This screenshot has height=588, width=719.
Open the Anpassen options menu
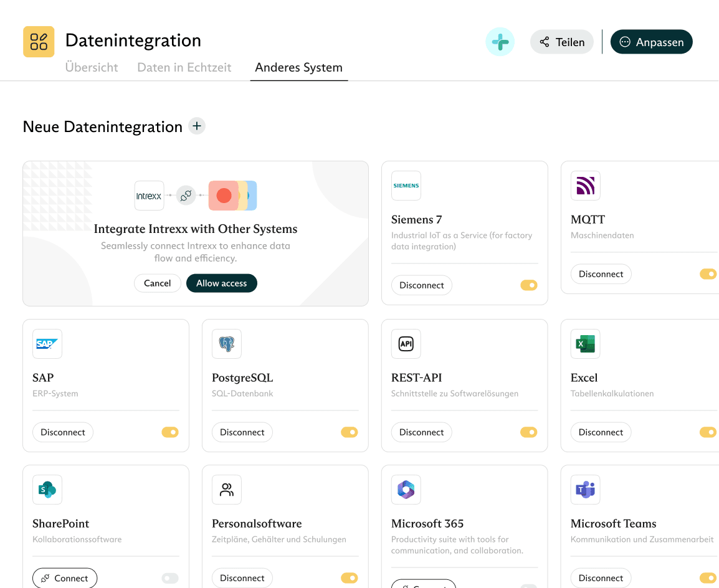coord(651,42)
